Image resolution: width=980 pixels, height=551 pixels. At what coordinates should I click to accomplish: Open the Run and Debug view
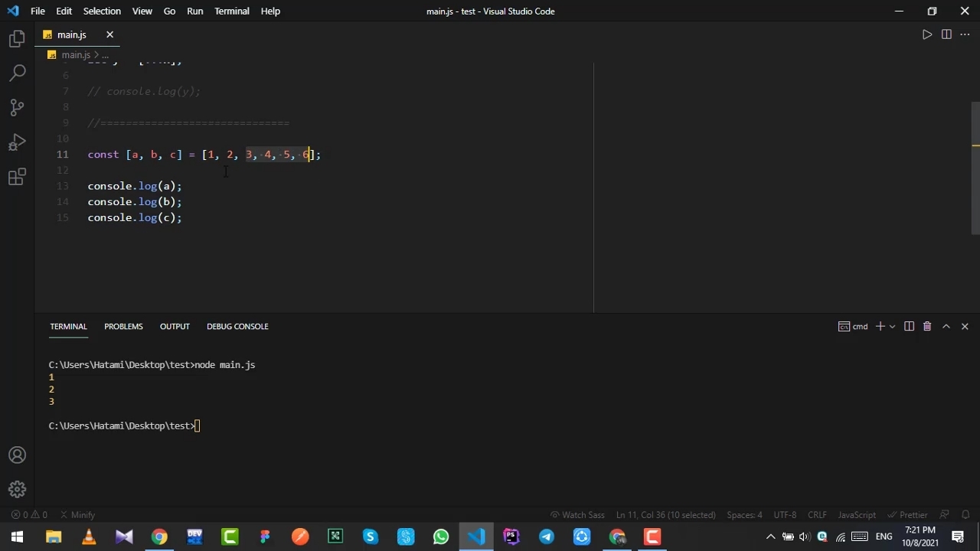[x=17, y=142]
